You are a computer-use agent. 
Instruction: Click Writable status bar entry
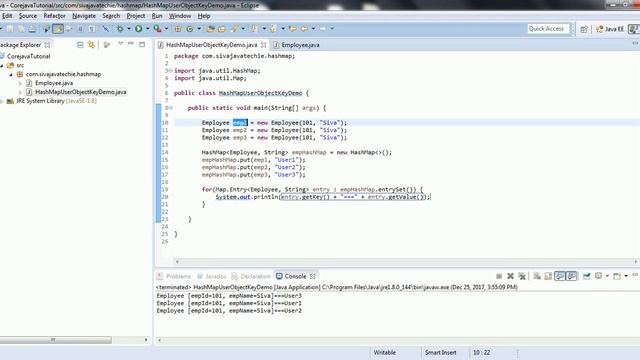pyautogui.click(x=384, y=353)
